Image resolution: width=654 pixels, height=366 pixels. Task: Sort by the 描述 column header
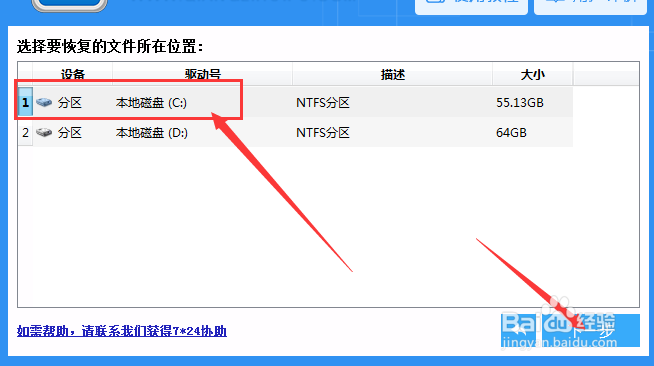coord(392,75)
